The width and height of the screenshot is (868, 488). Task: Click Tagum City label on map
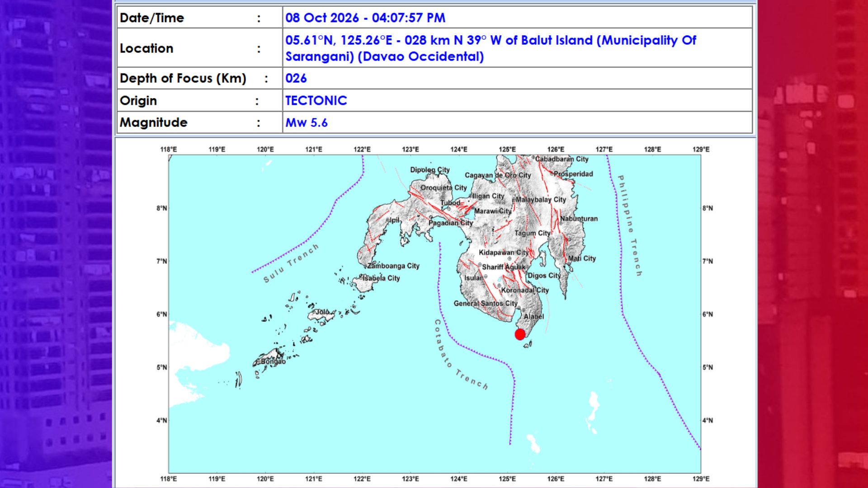click(533, 233)
